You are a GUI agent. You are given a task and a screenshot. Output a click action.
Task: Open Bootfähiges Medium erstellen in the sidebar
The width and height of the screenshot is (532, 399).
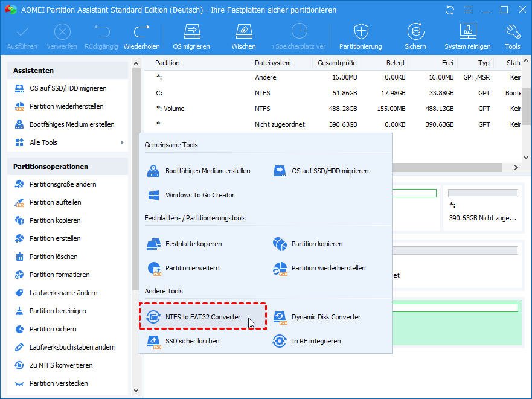coord(68,124)
